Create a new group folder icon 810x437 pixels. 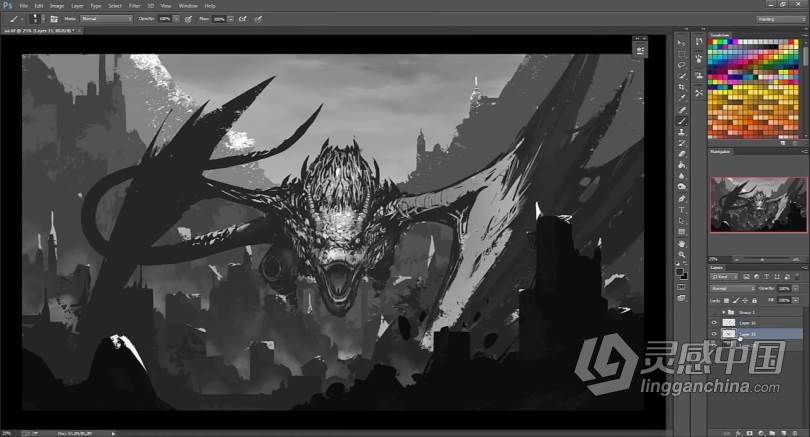pyautogui.click(x=772, y=433)
